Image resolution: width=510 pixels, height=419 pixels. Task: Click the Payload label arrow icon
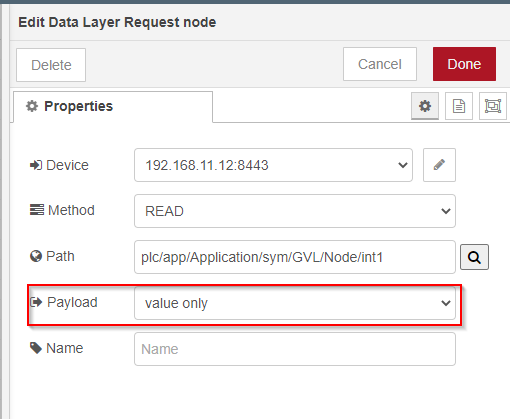(x=36, y=302)
